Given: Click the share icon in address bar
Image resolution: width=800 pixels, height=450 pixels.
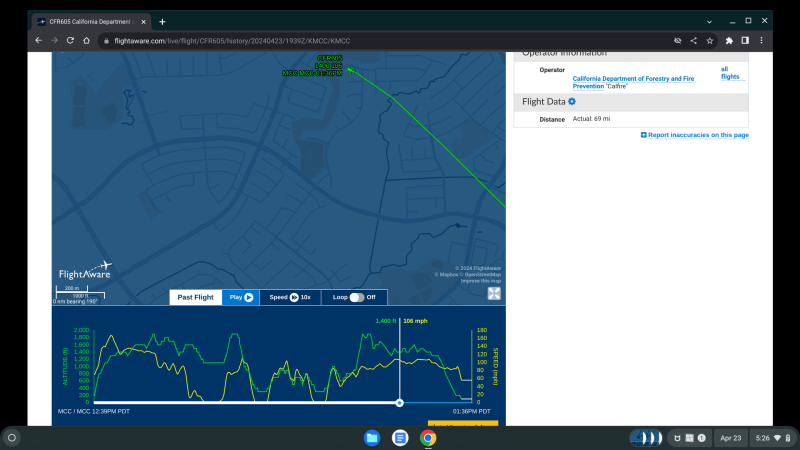Looking at the screenshot, I should click(694, 40).
